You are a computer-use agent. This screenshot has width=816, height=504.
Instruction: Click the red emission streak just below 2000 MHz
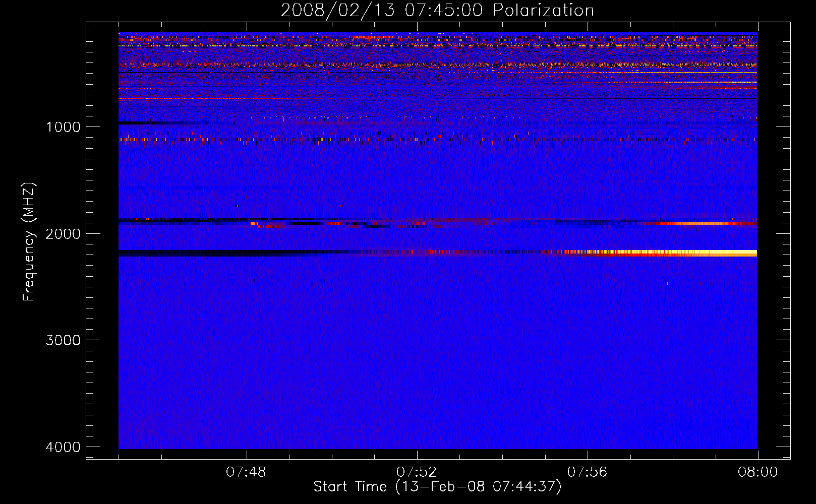point(701,223)
